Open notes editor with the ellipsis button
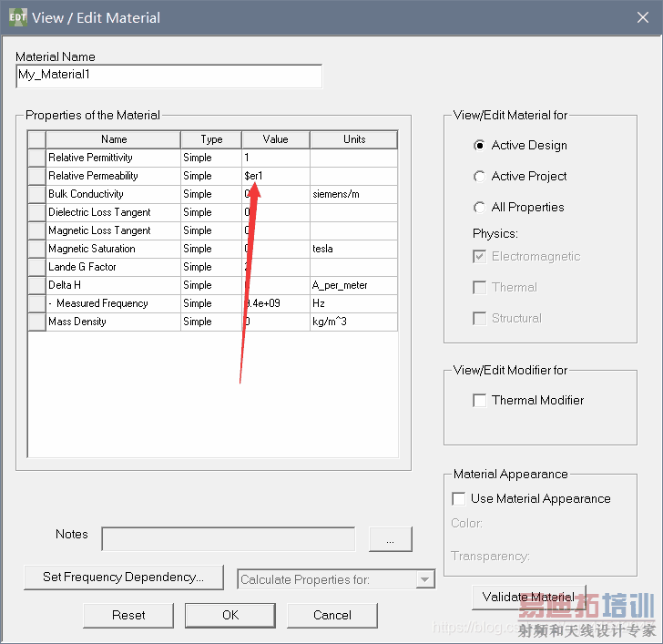 (391, 539)
